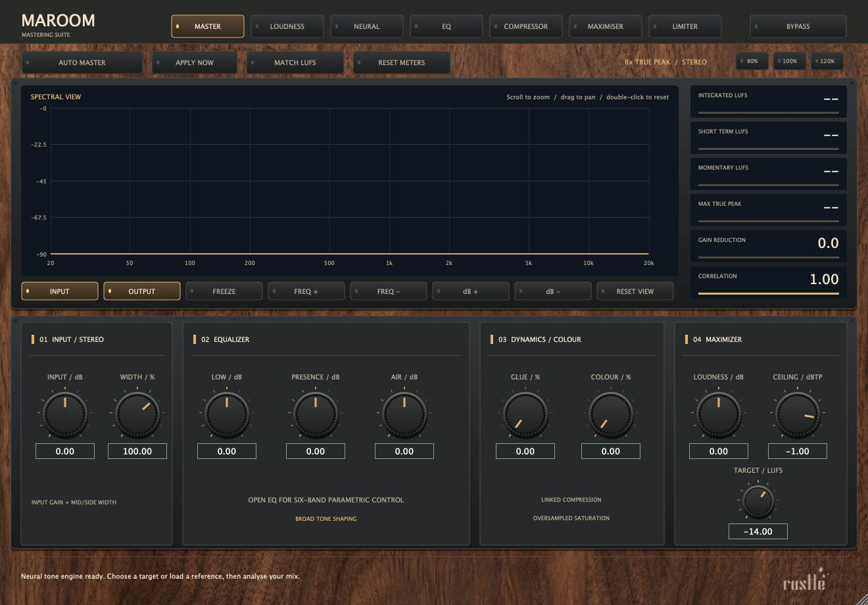Screen dimensions: 868x605
Task: Show the MAXIMISER tab
Action: (606, 26)
